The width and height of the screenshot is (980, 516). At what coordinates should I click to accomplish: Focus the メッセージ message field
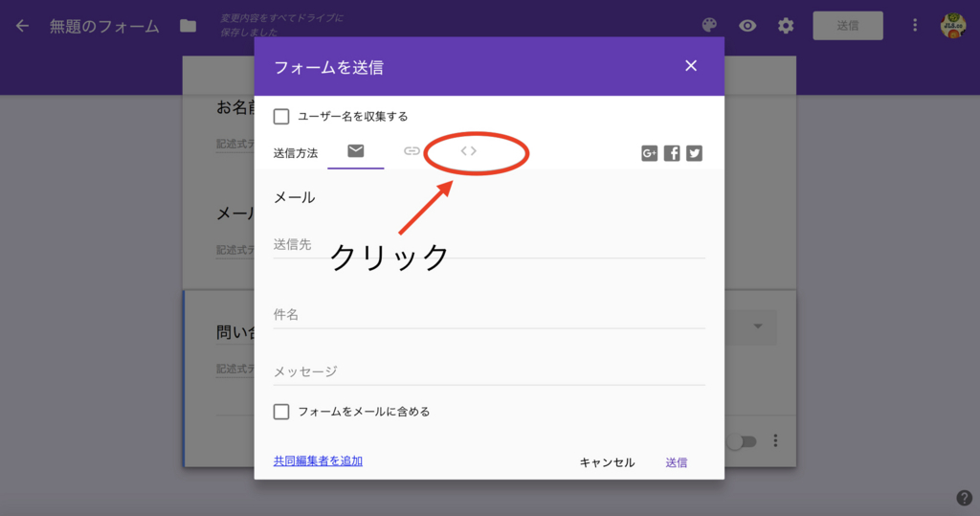[489, 372]
